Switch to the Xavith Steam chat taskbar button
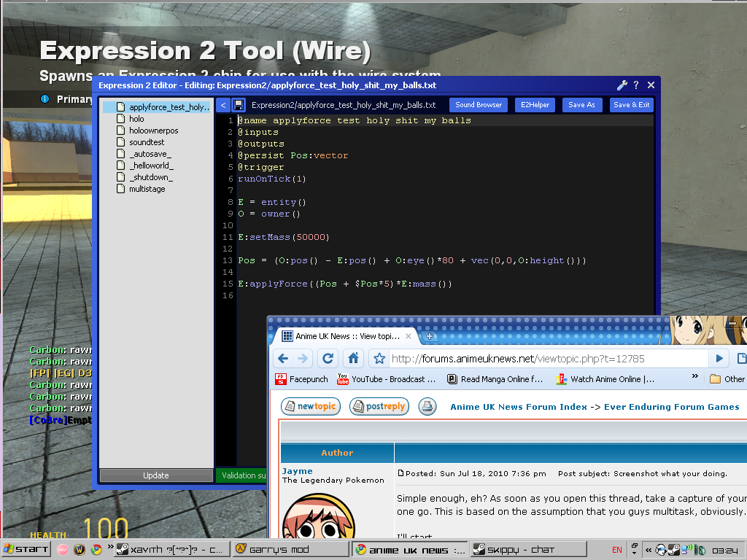Screen dimensions: 747x560 click(171, 550)
